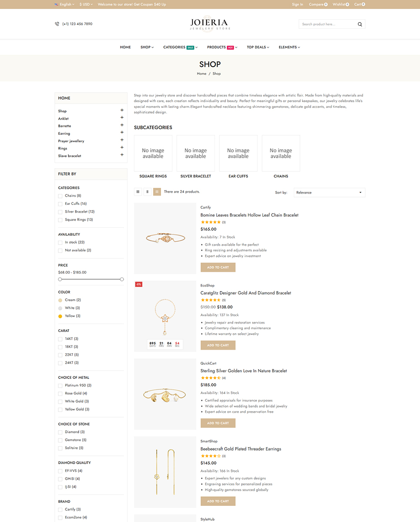This screenshot has height=522, width=420.
Task: Enable the In stock availability filter
Action: click(x=60, y=242)
